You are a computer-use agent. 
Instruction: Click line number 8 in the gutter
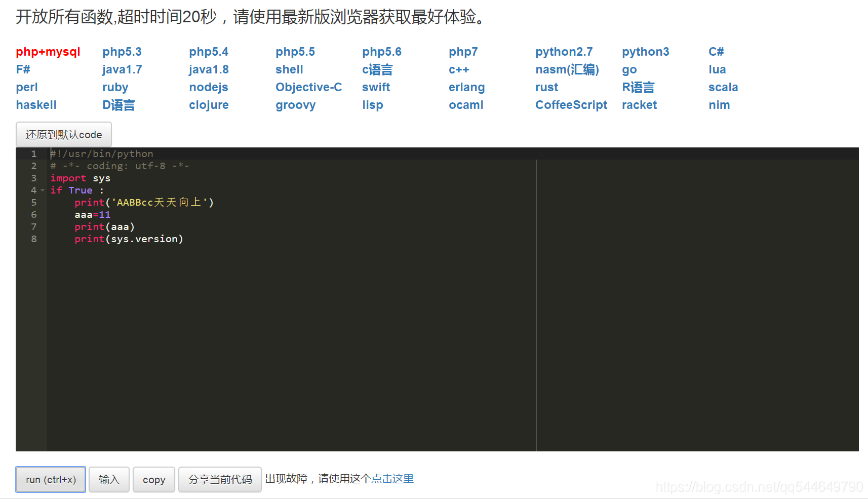click(x=34, y=239)
